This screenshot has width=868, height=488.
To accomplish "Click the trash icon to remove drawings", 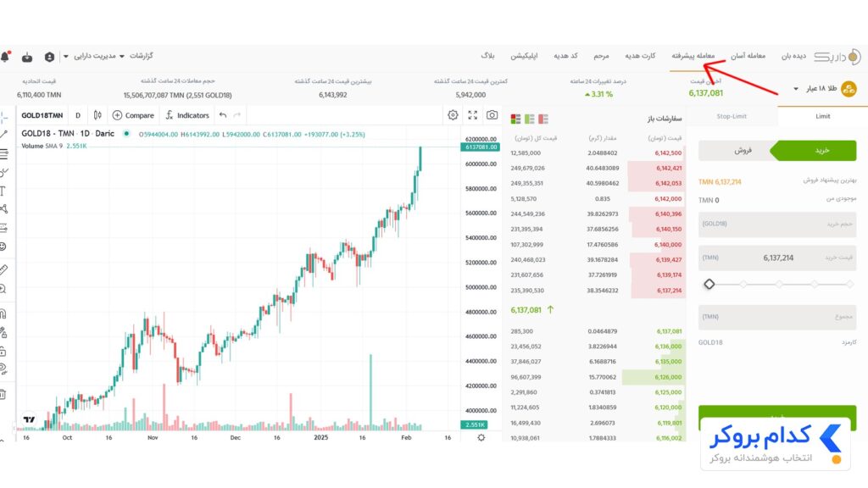I will [x=4, y=394].
